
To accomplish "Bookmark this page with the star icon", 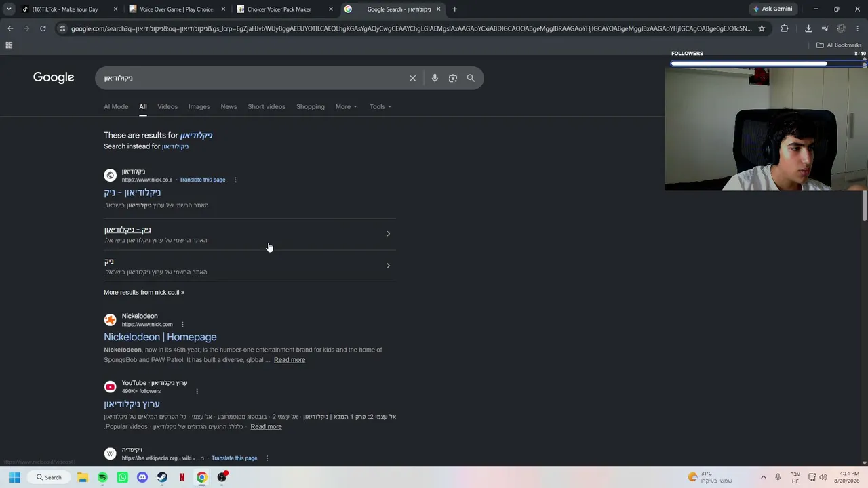I will coord(762,28).
